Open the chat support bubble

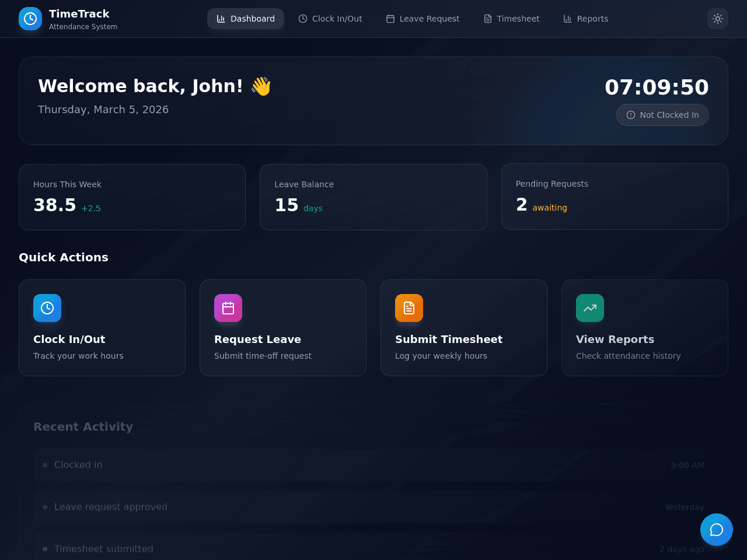pyautogui.click(x=717, y=530)
